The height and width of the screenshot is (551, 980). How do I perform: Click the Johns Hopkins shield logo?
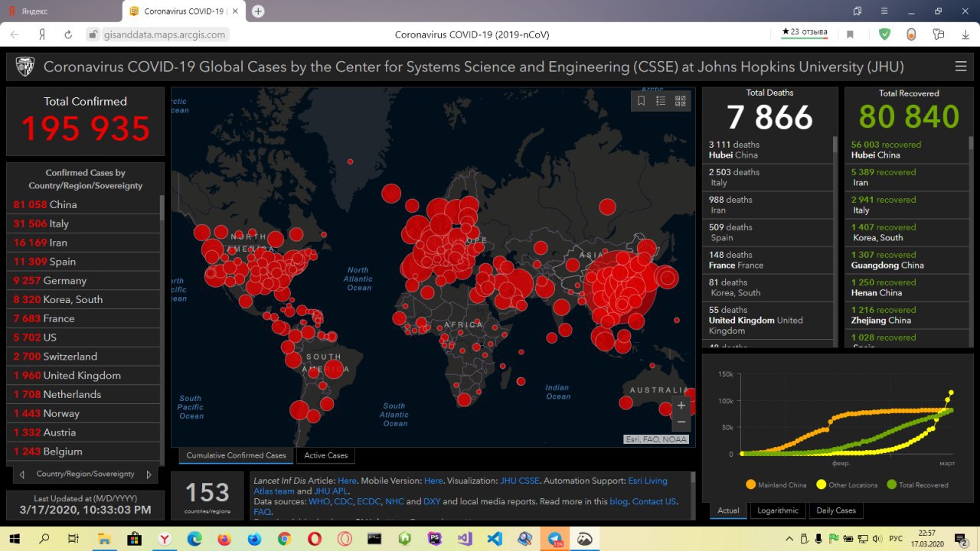point(24,67)
